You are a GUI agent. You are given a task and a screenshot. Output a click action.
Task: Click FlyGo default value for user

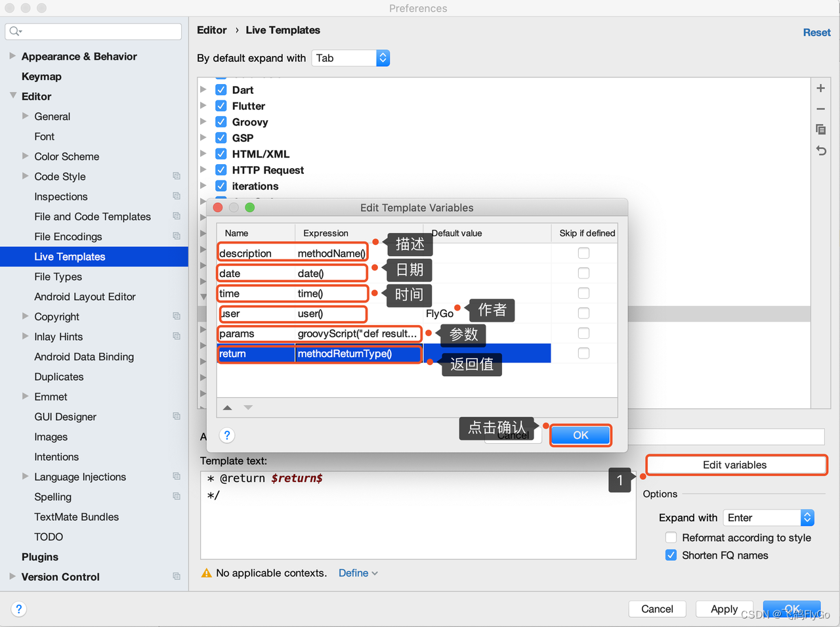[x=440, y=314]
